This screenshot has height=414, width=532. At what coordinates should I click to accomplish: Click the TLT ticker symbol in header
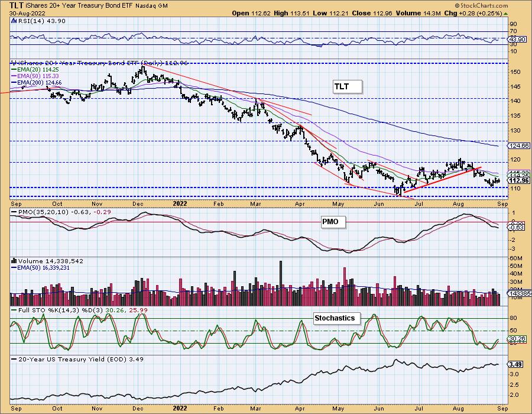tap(17, 5)
